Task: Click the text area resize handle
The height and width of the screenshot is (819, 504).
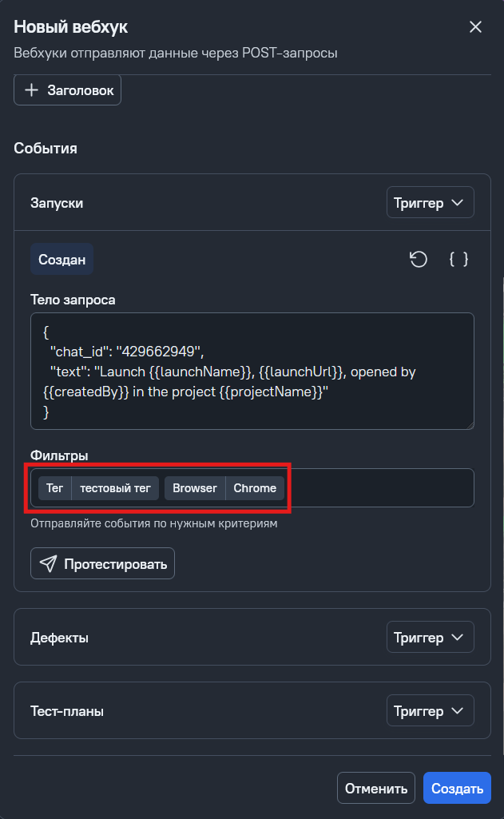Action: click(x=470, y=425)
